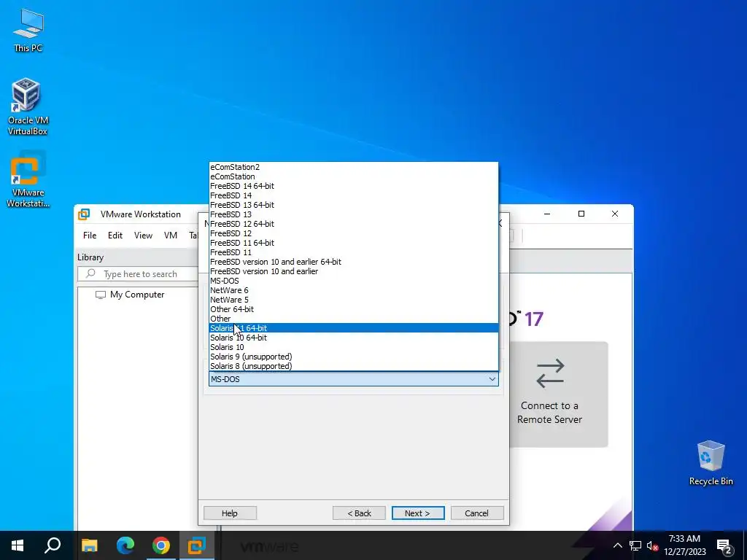Viewport: 747px width, 560px height.
Task: Maximize the VMware Workstation window
Action: pyautogui.click(x=581, y=214)
